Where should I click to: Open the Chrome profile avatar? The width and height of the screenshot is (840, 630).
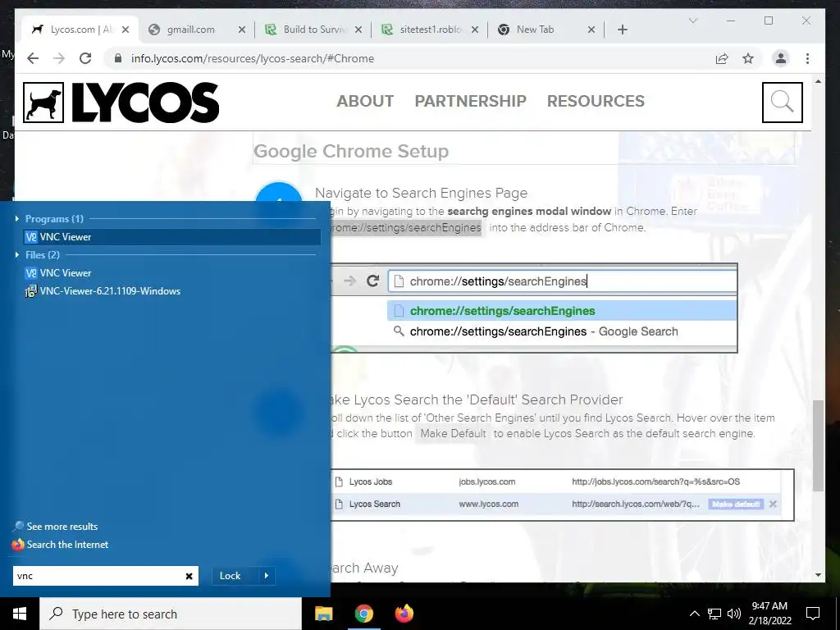click(x=781, y=58)
